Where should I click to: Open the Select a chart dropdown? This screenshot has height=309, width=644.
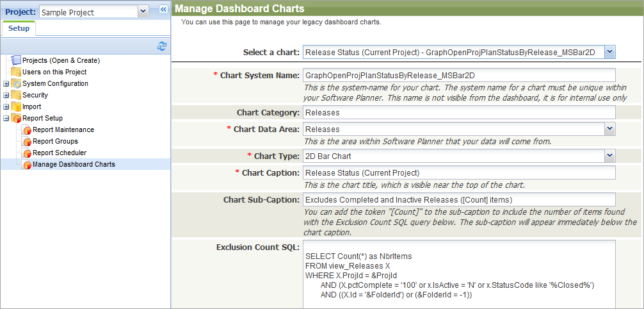(609, 52)
